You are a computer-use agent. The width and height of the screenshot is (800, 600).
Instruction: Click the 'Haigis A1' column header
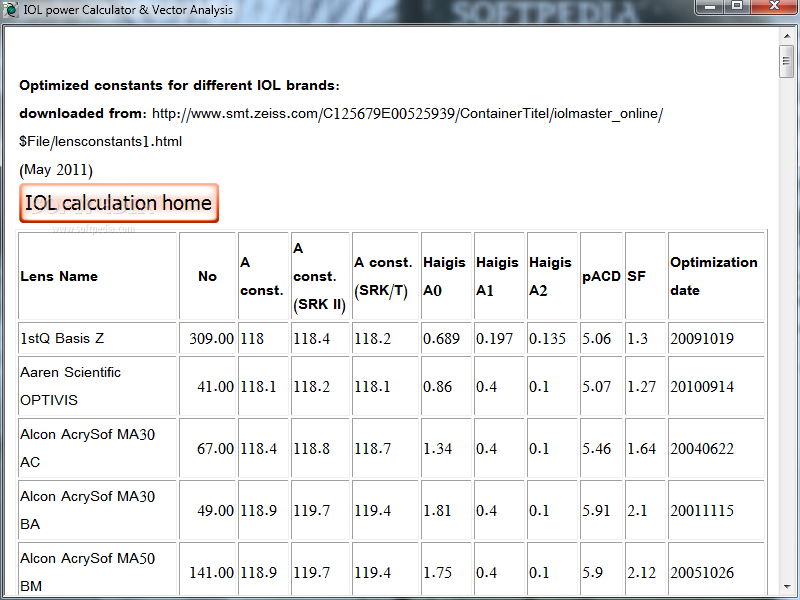pyautogui.click(x=497, y=276)
